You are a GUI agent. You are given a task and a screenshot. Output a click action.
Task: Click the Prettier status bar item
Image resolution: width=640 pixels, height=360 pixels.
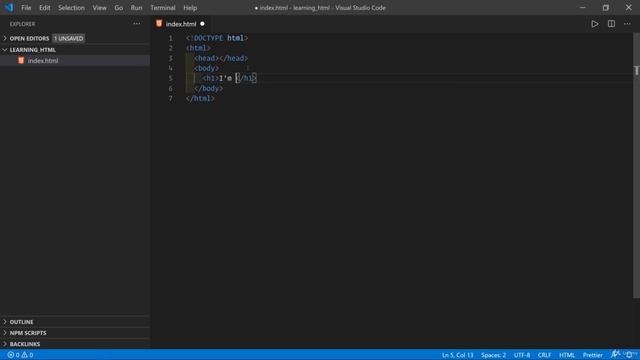point(593,355)
